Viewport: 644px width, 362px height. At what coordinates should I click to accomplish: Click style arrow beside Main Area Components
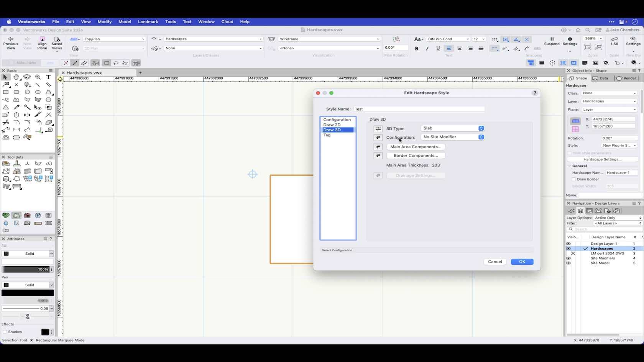(378, 147)
